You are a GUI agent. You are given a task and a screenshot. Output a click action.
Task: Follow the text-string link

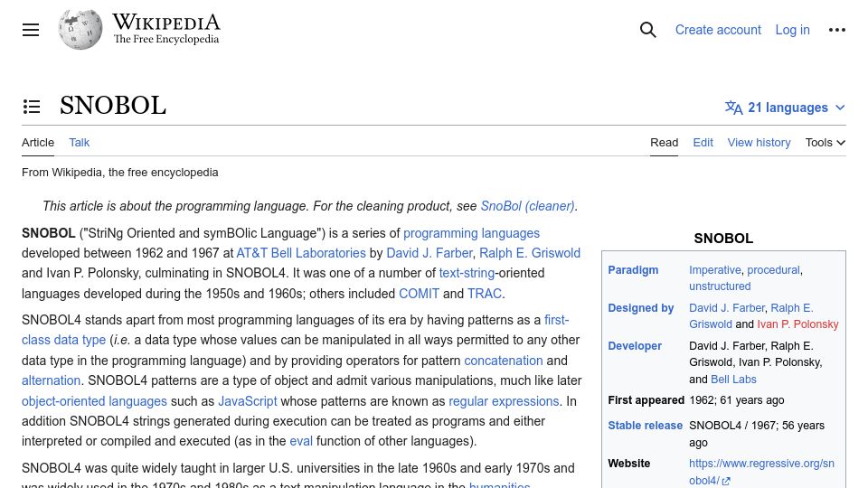click(467, 273)
